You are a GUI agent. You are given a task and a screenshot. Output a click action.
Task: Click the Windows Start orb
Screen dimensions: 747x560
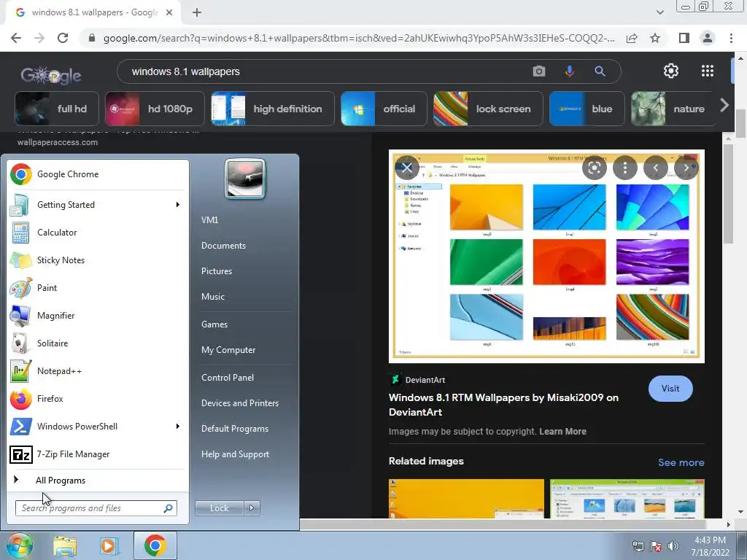pos(19,545)
